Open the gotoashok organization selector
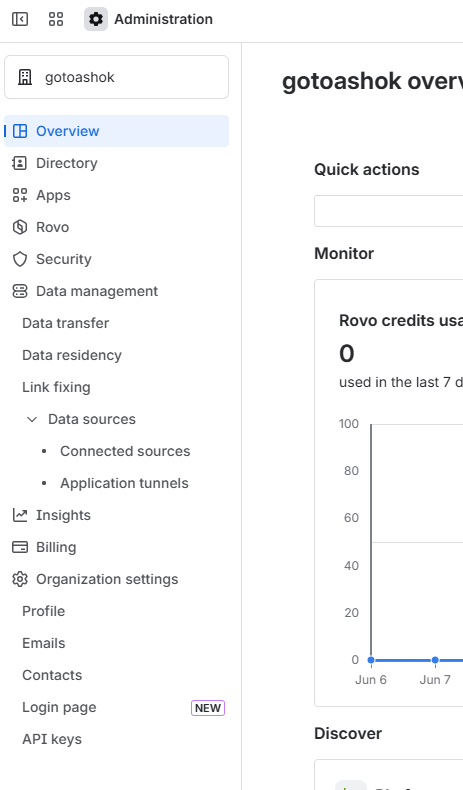 tap(116, 77)
